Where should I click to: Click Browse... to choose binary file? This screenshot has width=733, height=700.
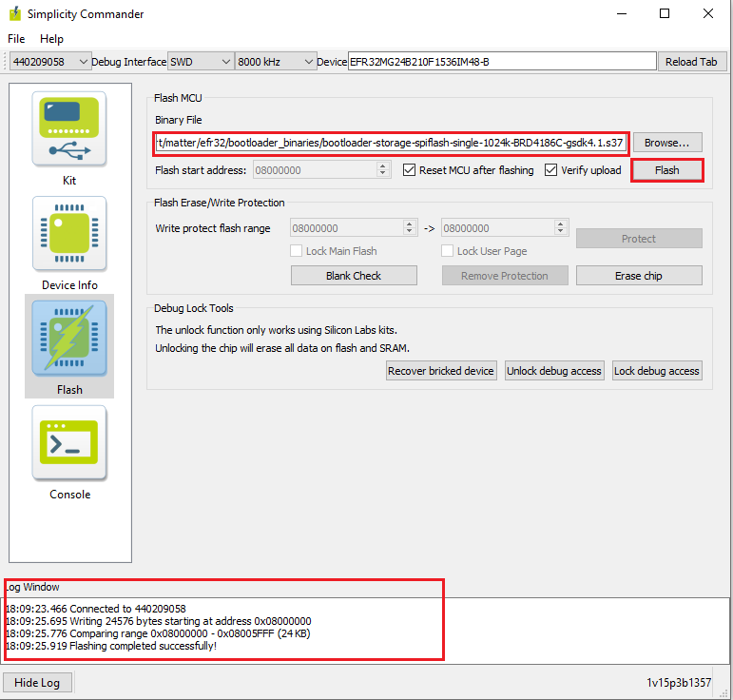pyautogui.click(x=667, y=143)
